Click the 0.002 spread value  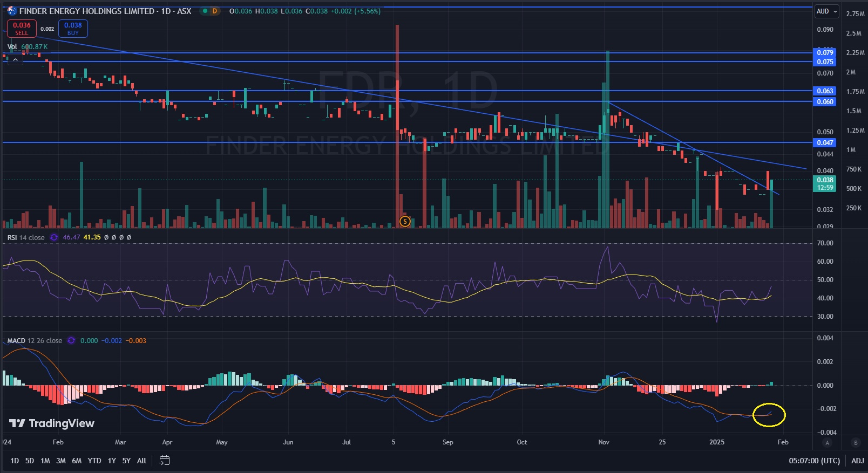(x=48, y=29)
